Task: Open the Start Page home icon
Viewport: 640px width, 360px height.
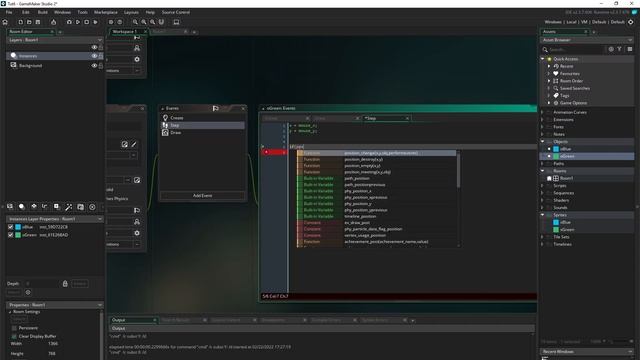Action: tap(5, 22)
